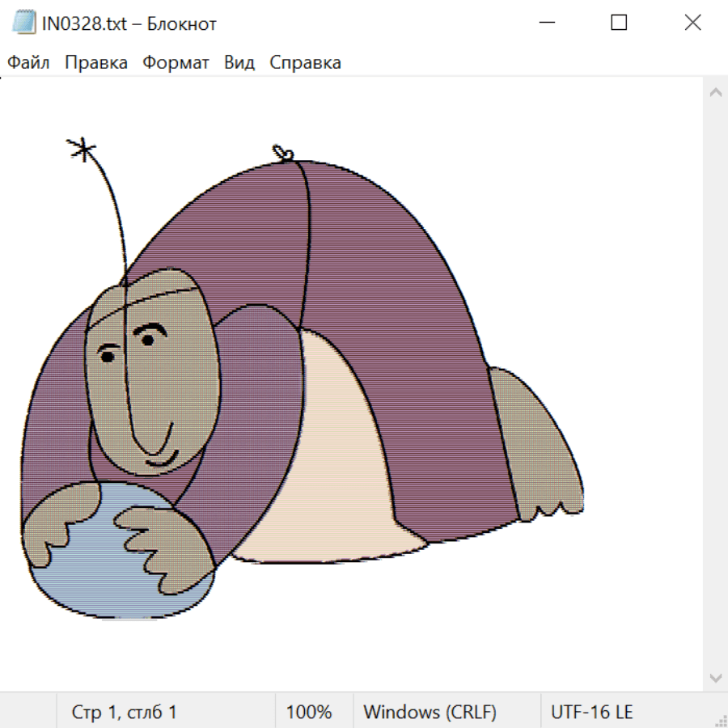This screenshot has width=728, height=728.
Task: Click the scroll down arrow
Action: point(715,676)
